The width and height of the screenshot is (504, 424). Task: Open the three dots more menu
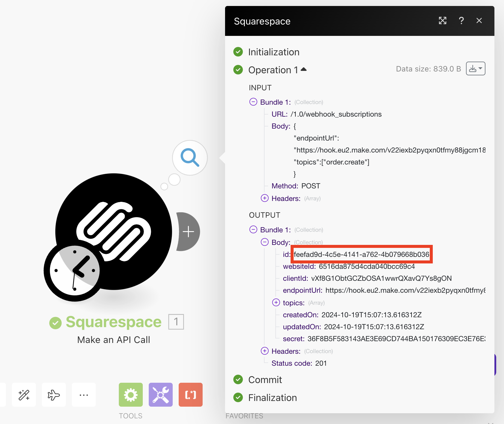(84, 395)
